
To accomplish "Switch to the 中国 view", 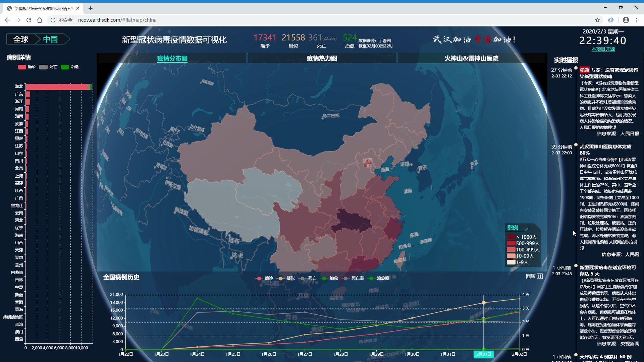I will (50, 39).
